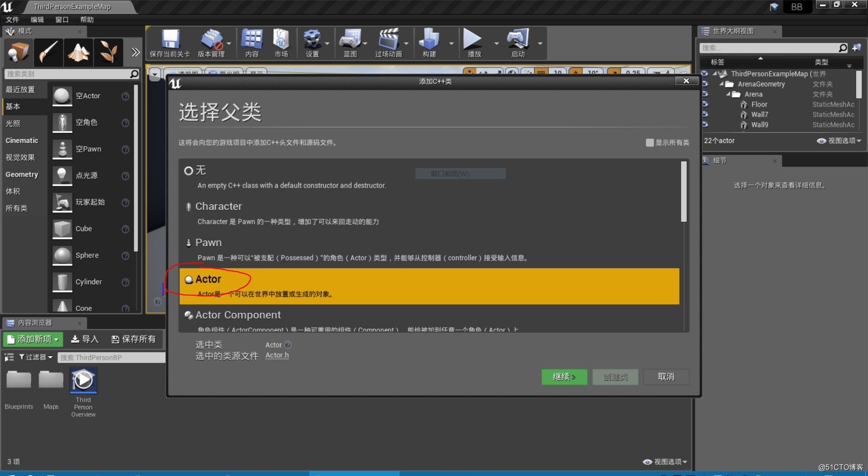Image resolution: width=868 pixels, height=476 pixels.
Task: Click the Cylinder shape icon
Action: [62, 282]
